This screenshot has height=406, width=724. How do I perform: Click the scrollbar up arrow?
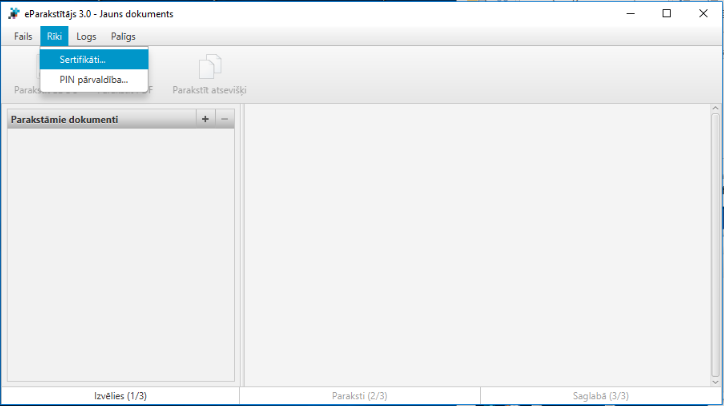click(x=715, y=110)
